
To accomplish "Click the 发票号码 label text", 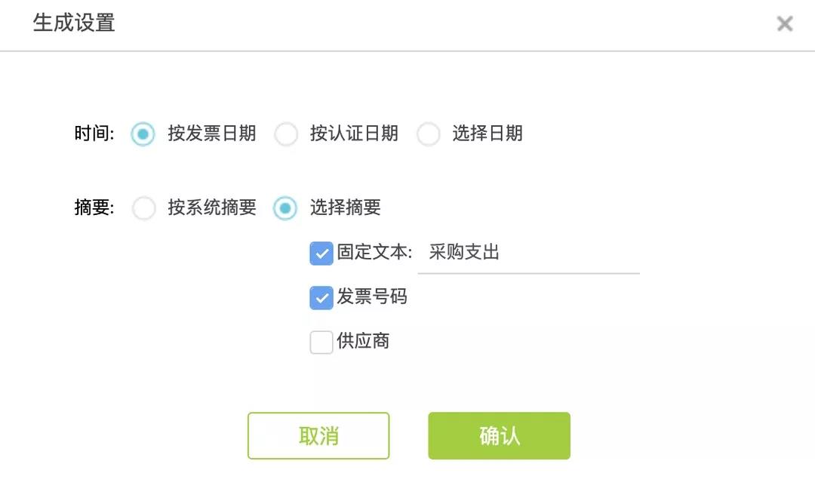I will click(372, 297).
